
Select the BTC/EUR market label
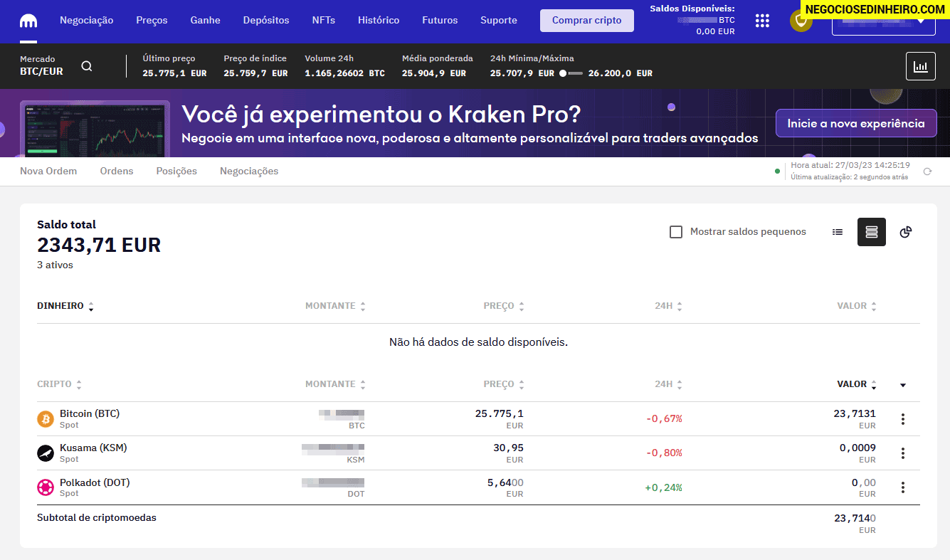[x=41, y=72]
